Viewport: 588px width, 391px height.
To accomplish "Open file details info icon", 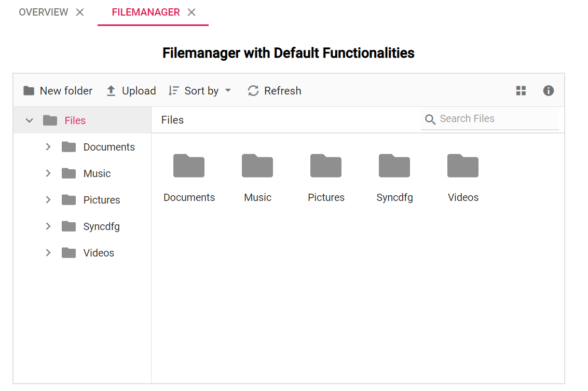I will [x=548, y=90].
